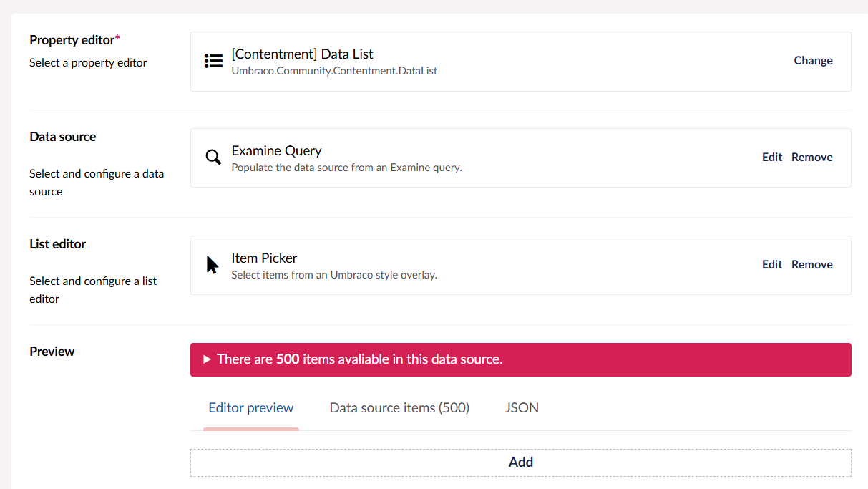Click the 'Data source' label
Image resolution: width=868 pixels, height=489 pixels.
62,137
